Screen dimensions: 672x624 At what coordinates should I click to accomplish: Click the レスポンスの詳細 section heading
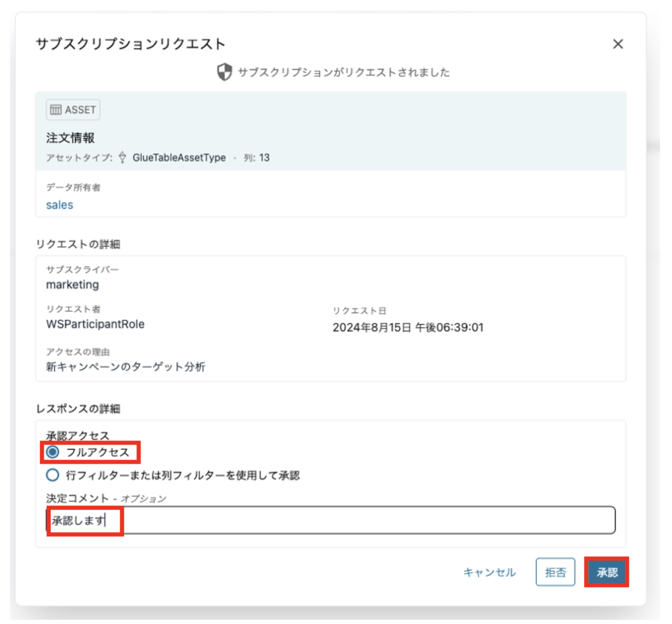coord(78,409)
